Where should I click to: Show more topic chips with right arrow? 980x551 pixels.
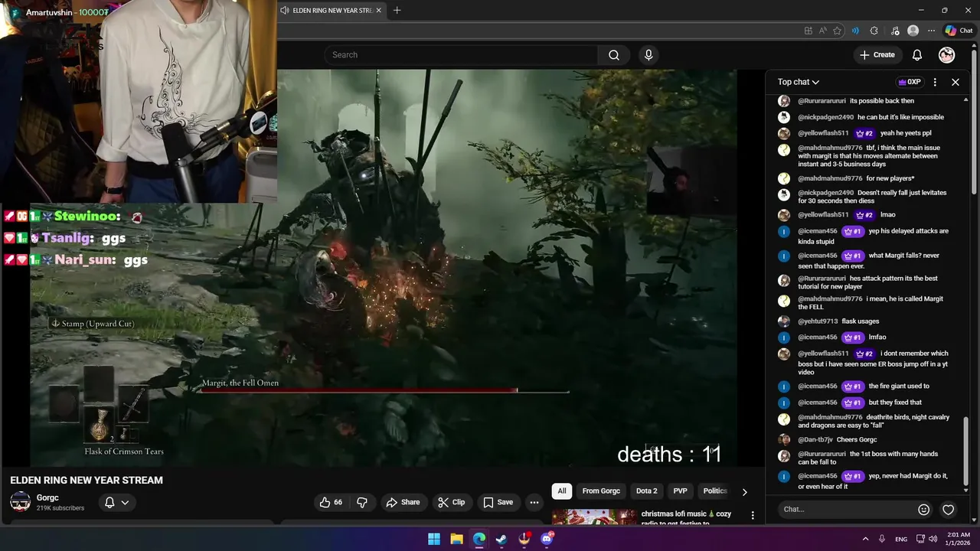(744, 492)
